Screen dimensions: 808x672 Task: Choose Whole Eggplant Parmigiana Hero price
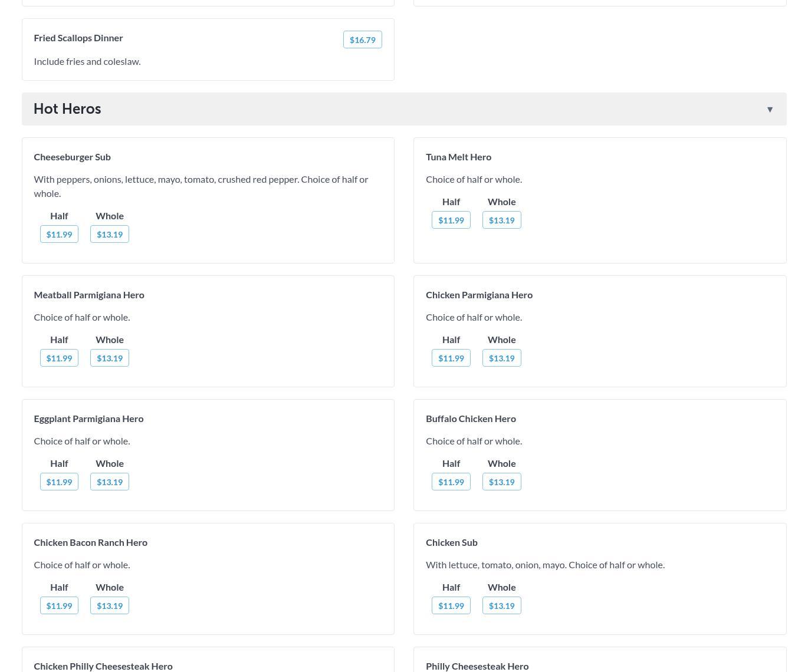point(110,482)
